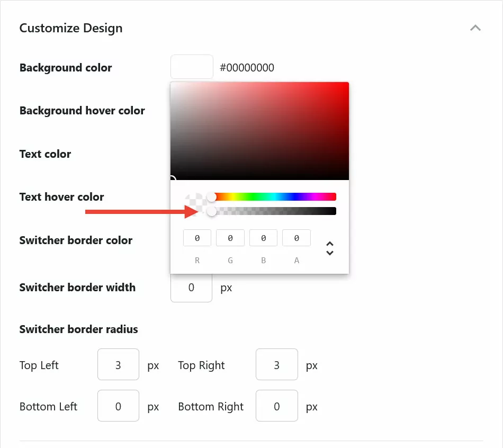Click the hex value #00000000
The height and width of the screenshot is (448, 503).
pos(247,67)
